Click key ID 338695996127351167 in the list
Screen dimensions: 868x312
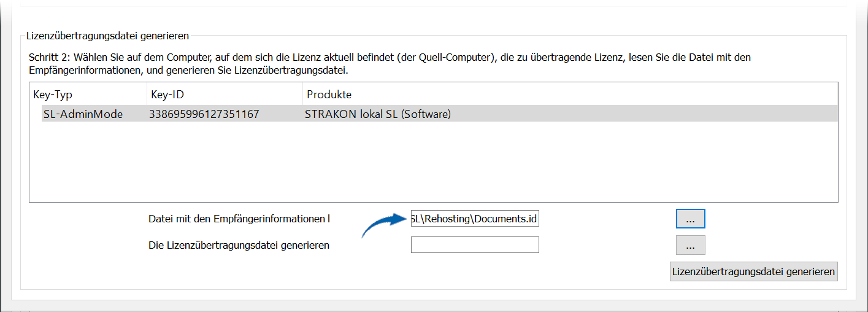204,114
